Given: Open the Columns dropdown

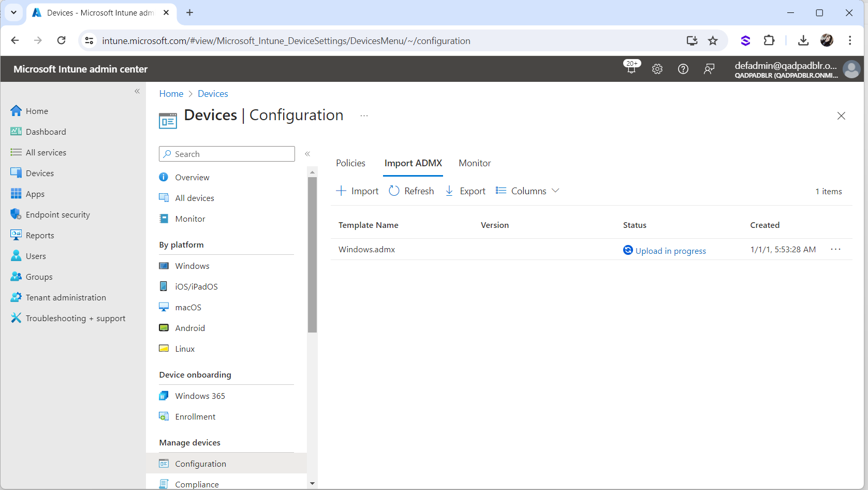Looking at the screenshot, I should pos(527,191).
